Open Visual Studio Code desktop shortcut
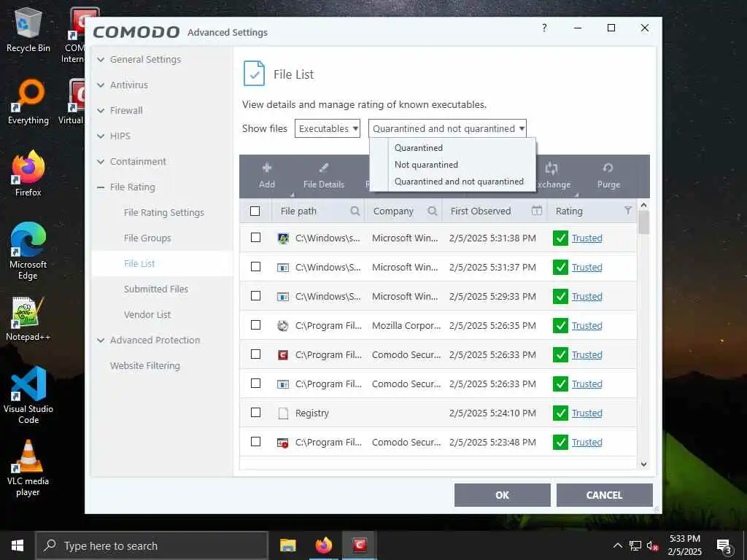The width and height of the screenshot is (747, 560). click(x=28, y=394)
